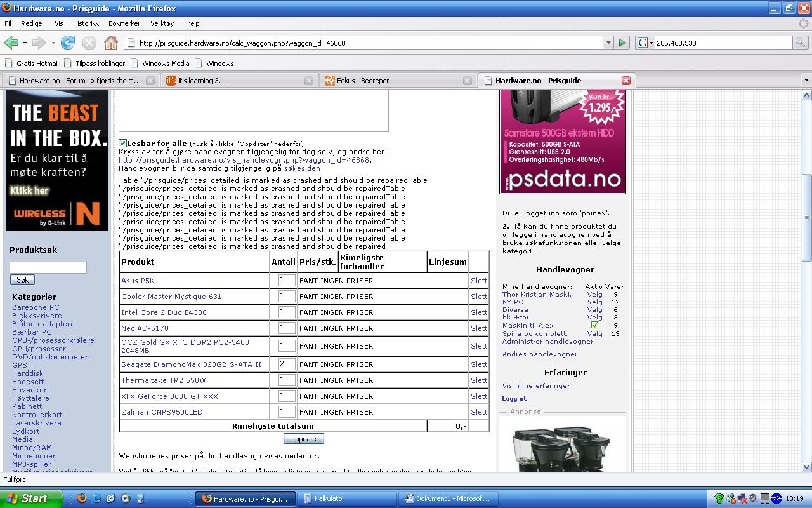Open the Tilpass koblinger bookmark
Viewport: 812px width, 508px height.
tap(95, 63)
